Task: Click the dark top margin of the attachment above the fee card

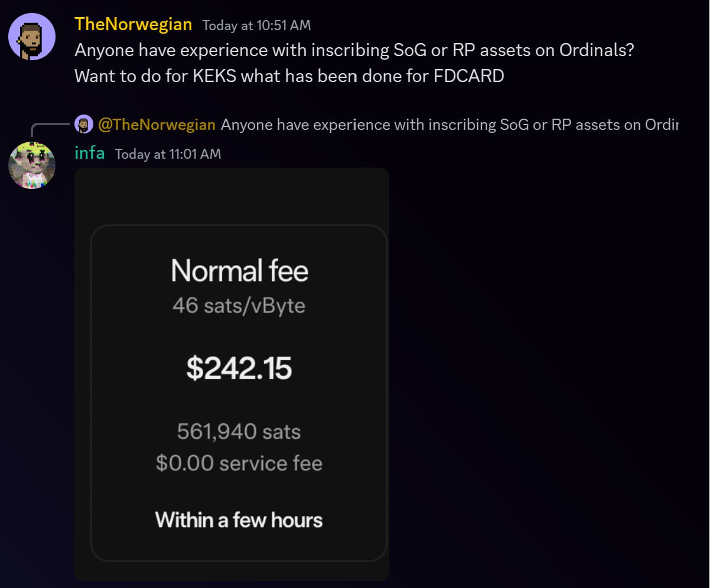Action: pyautogui.click(x=232, y=196)
